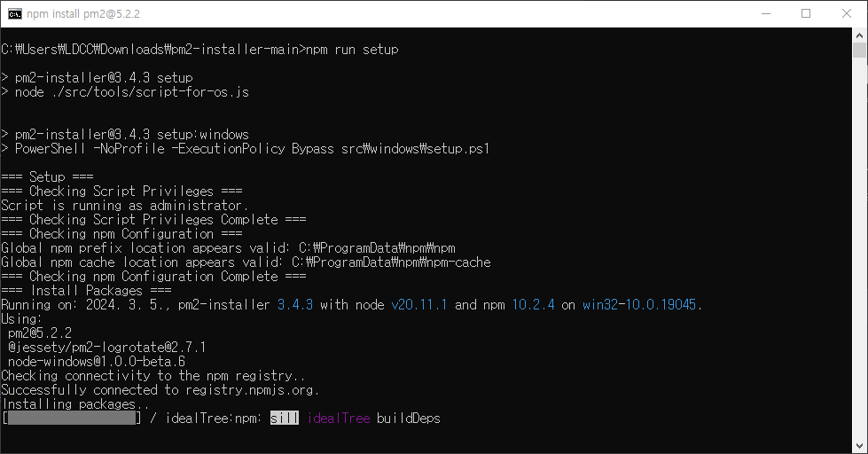Click the scrollbar up arrow

(859, 35)
